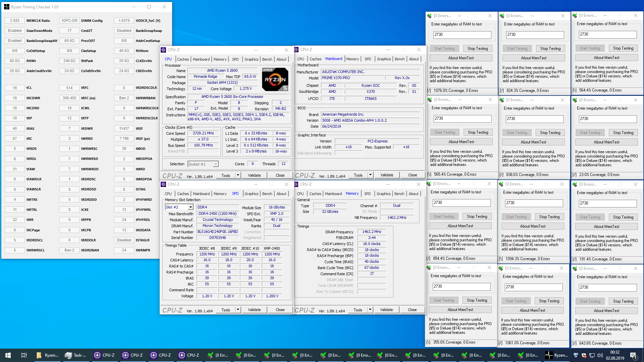
Task: Click the 11437 tREF value
Action: tap(124, 128)
